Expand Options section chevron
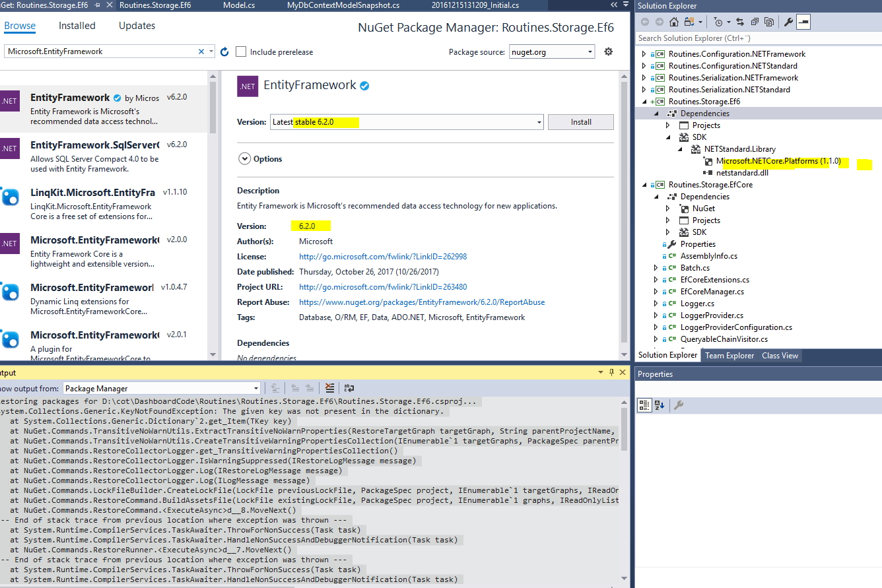 [x=244, y=159]
